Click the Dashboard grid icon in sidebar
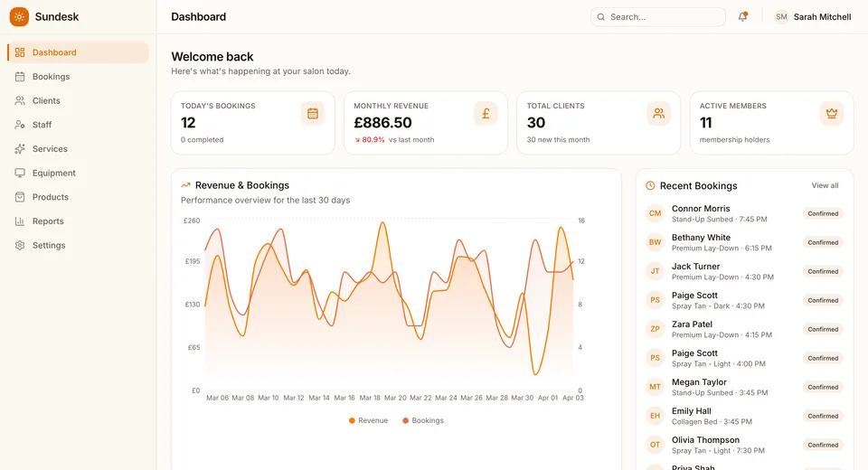This screenshot has height=470, width=868. (20, 52)
